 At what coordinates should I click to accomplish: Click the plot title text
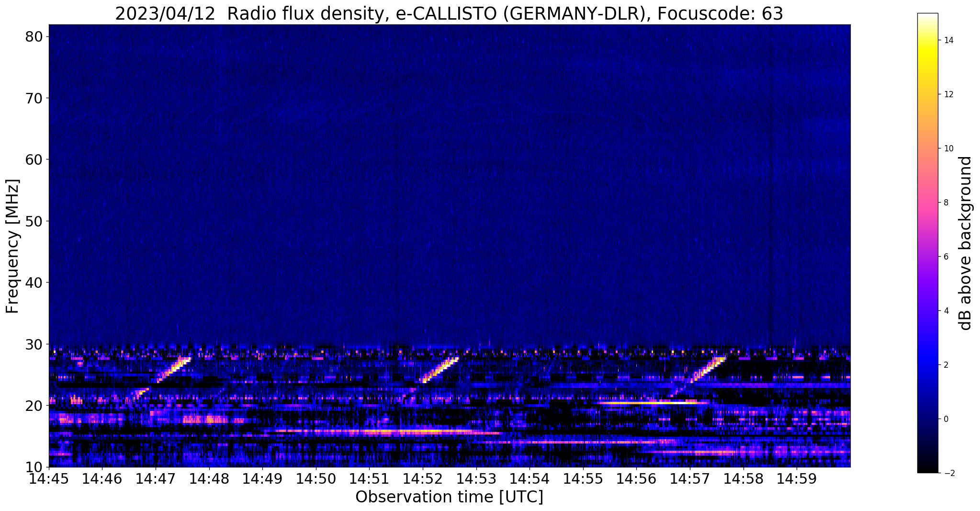pos(449,13)
